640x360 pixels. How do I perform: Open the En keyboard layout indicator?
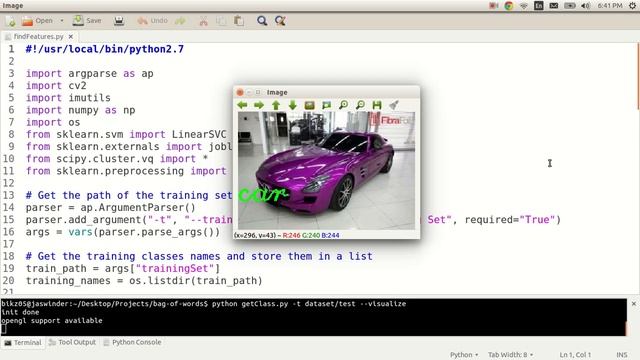(539, 6)
